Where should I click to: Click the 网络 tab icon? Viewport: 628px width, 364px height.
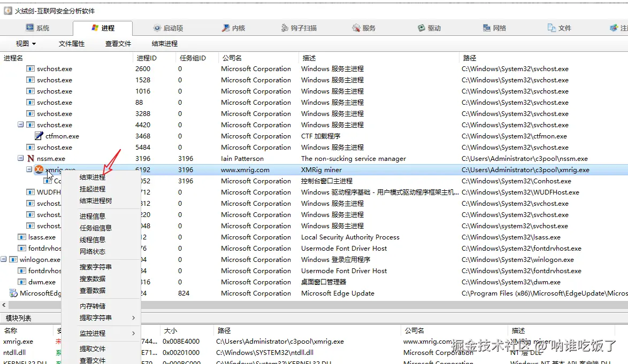tap(487, 28)
